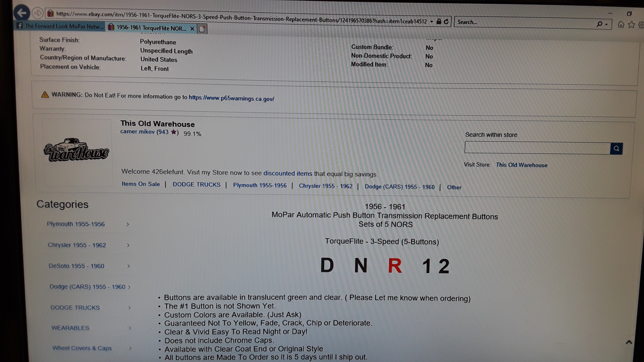Expand the Plymouth 1955-1956 category
The image size is (644, 362).
click(x=128, y=224)
